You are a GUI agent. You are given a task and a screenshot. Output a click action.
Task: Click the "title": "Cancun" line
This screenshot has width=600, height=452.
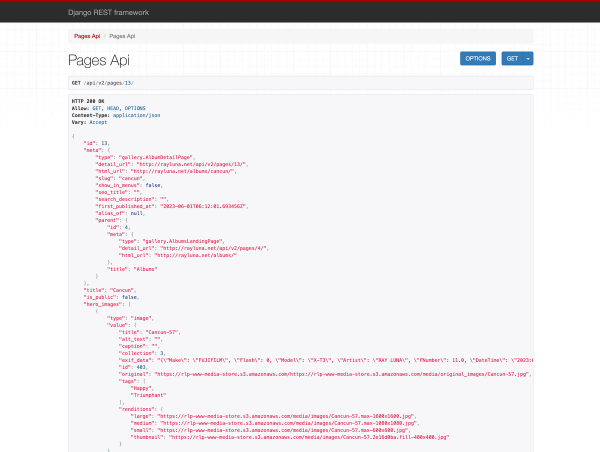tap(110, 290)
